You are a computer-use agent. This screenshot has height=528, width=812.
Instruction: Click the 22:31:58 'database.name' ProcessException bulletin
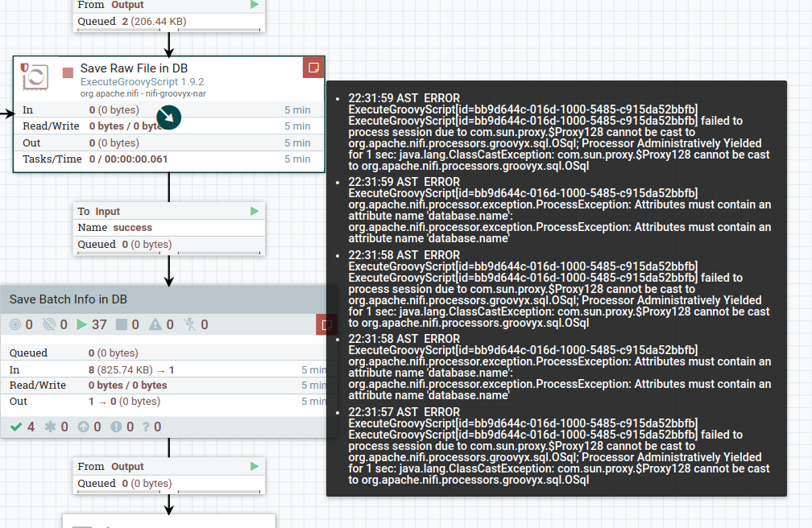[560, 367]
